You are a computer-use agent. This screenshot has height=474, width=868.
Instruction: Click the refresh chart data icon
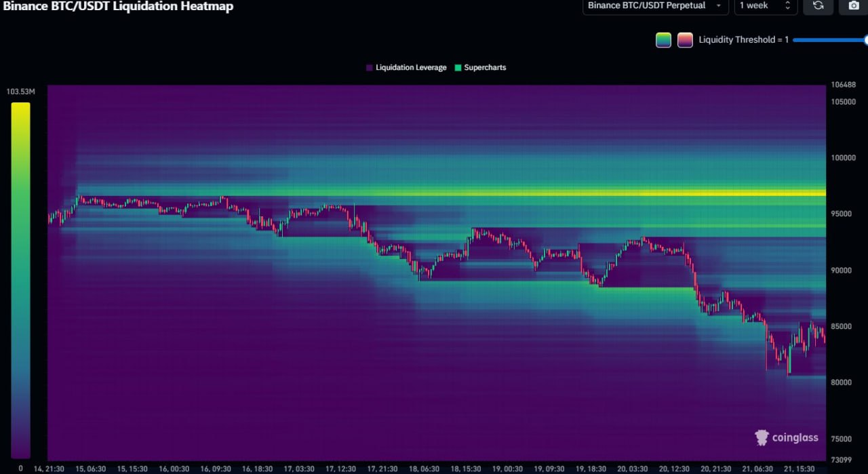[x=818, y=5]
